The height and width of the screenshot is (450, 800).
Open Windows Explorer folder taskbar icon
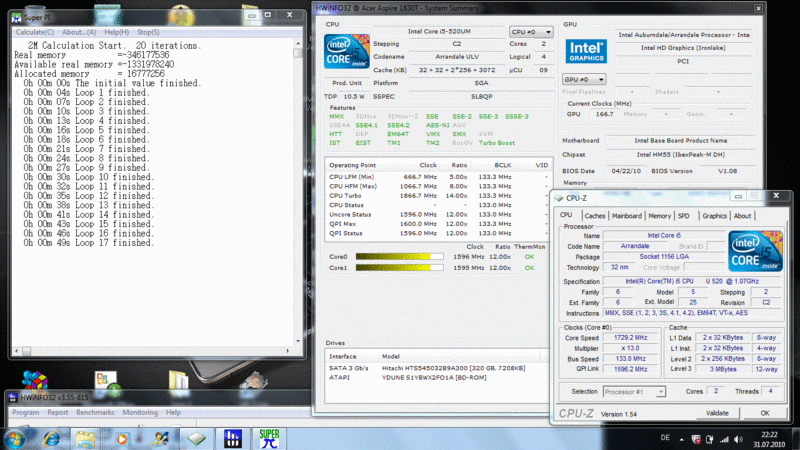pyautogui.click(x=85, y=439)
